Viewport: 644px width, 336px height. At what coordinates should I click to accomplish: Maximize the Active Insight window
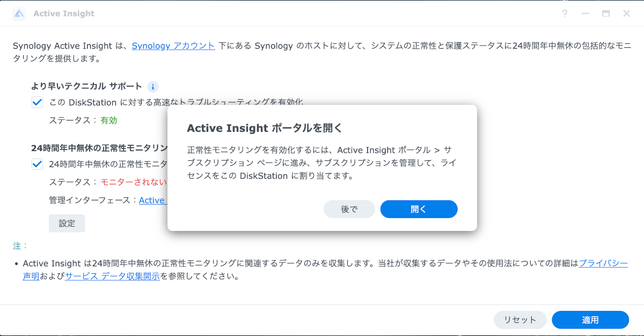pos(606,13)
